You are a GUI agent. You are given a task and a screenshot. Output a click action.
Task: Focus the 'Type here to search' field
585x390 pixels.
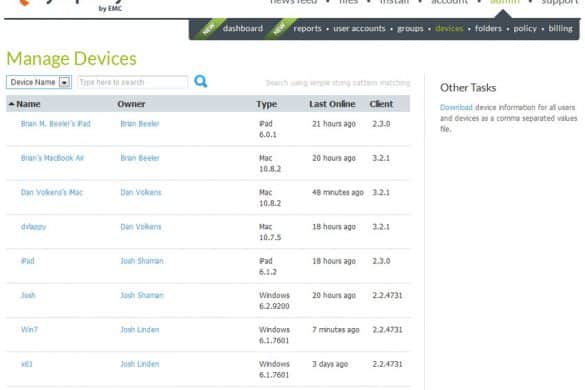point(132,82)
